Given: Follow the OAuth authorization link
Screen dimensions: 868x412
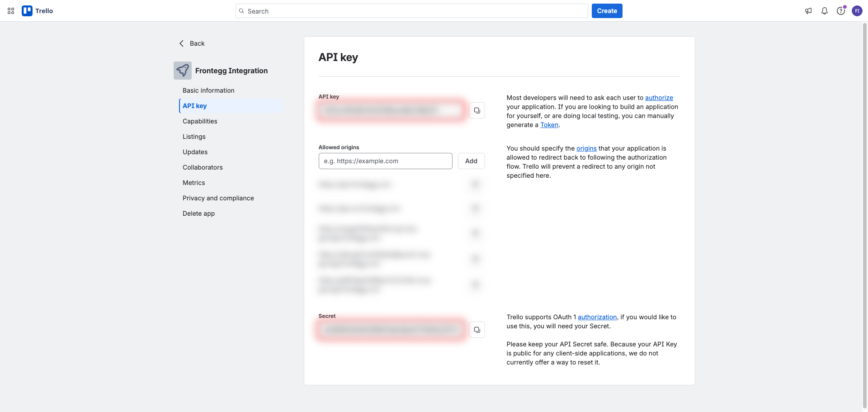Looking at the screenshot, I should pyautogui.click(x=597, y=317).
